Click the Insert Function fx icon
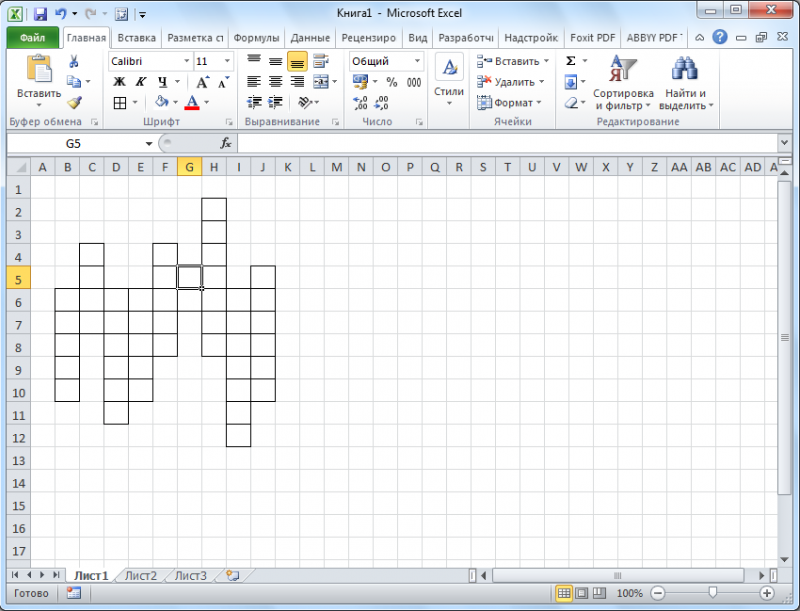Viewport: 800px width, 611px height. pyautogui.click(x=226, y=143)
